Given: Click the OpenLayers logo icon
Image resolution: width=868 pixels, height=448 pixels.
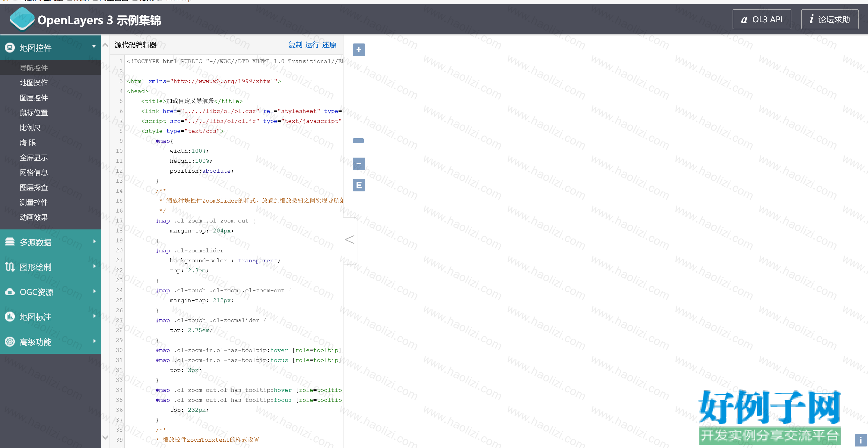Looking at the screenshot, I should pos(22,19).
